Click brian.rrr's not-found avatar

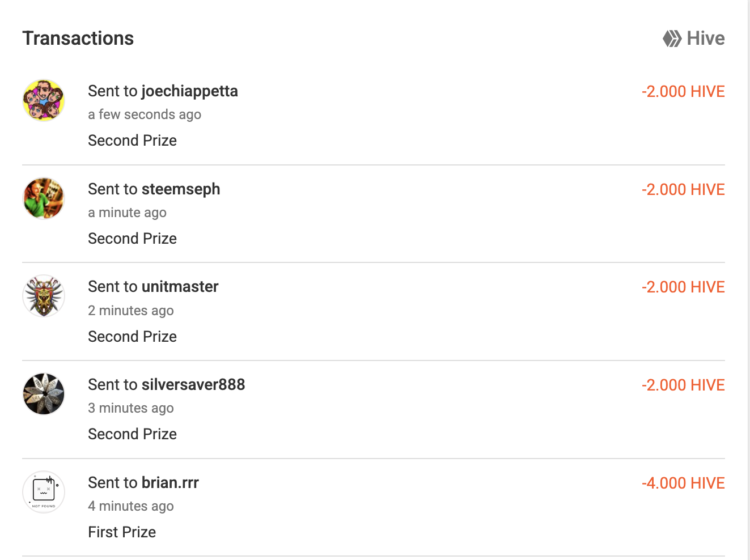point(44,492)
